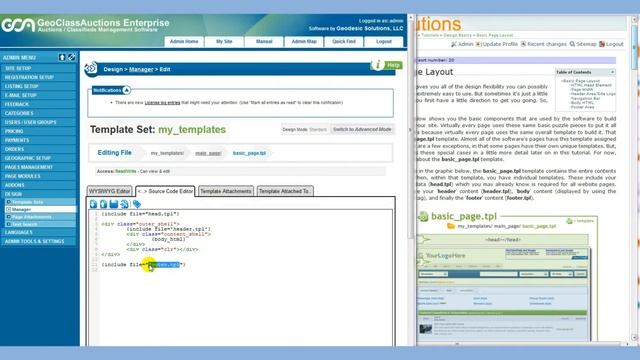Click the main_page/ path link
Image resolution: width=640 pixels, height=360 pixels.
click(208, 153)
